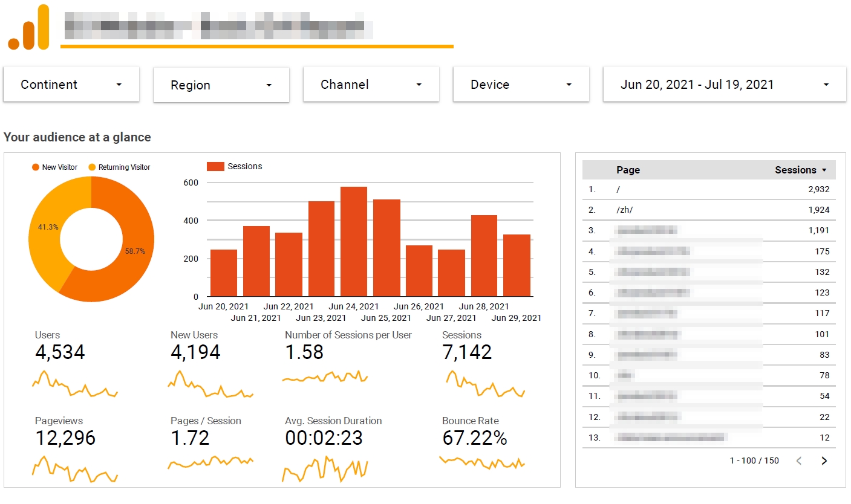
Task: Click the Page column header
Action: (x=628, y=170)
